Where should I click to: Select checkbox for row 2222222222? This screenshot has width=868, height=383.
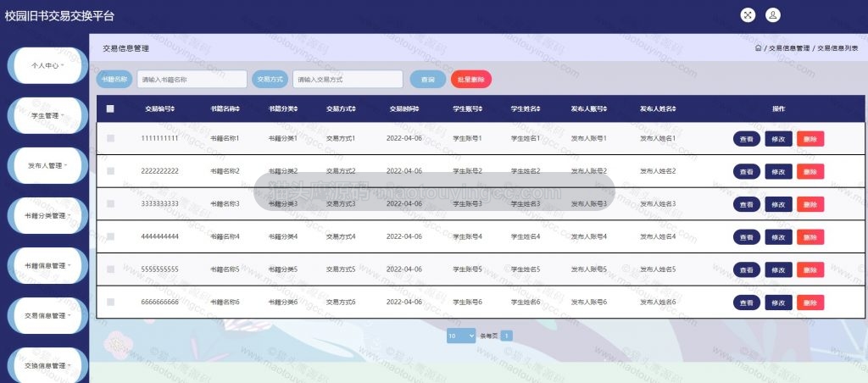point(110,171)
